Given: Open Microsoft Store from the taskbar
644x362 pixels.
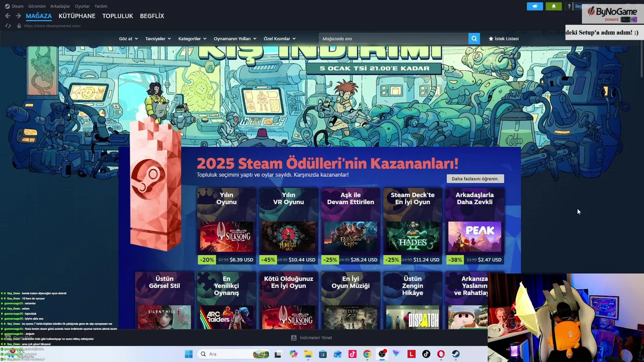Looking at the screenshot, I should [x=323, y=354].
